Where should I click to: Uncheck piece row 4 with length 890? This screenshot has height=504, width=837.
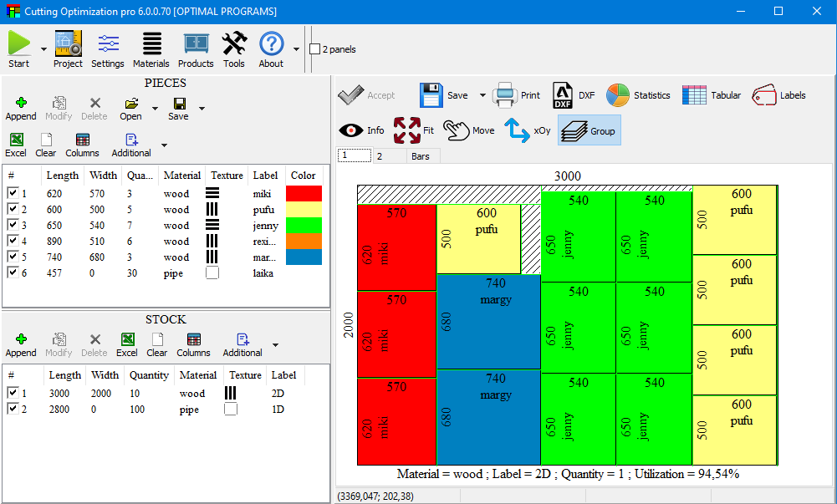[13, 241]
